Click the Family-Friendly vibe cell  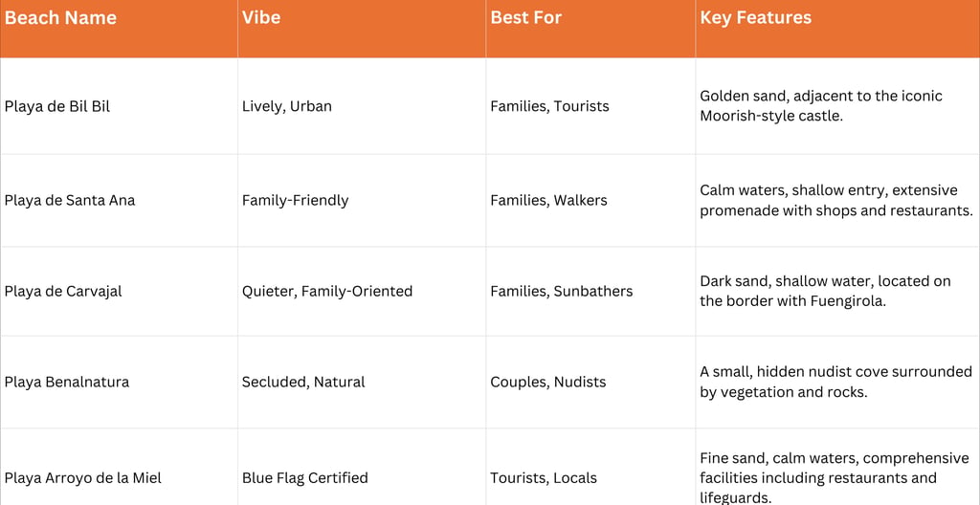361,201
